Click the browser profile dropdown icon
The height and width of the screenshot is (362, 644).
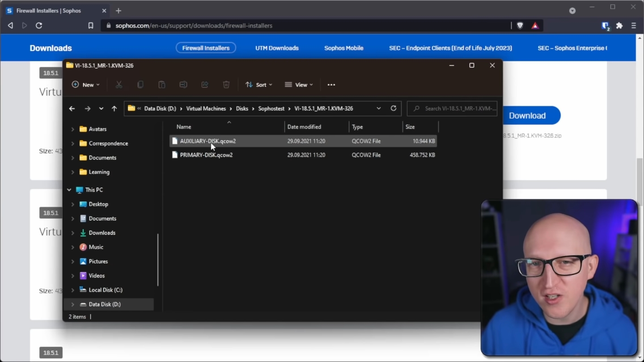point(572,11)
